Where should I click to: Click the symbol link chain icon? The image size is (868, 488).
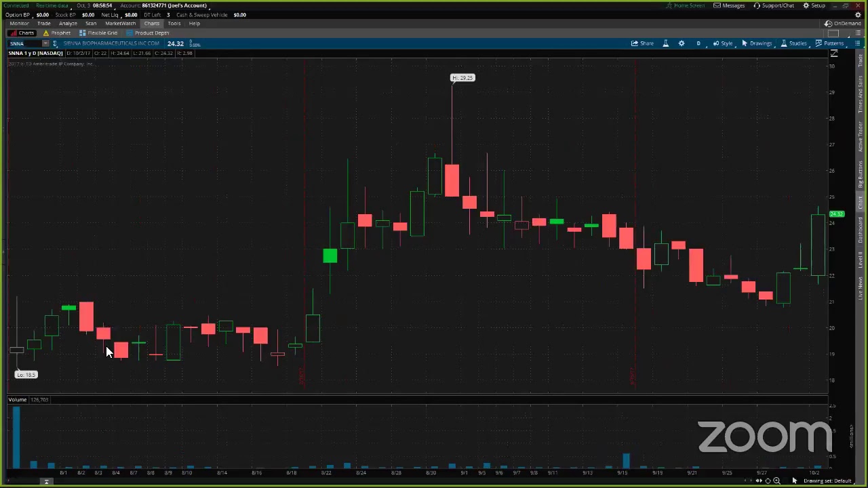(55, 43)
